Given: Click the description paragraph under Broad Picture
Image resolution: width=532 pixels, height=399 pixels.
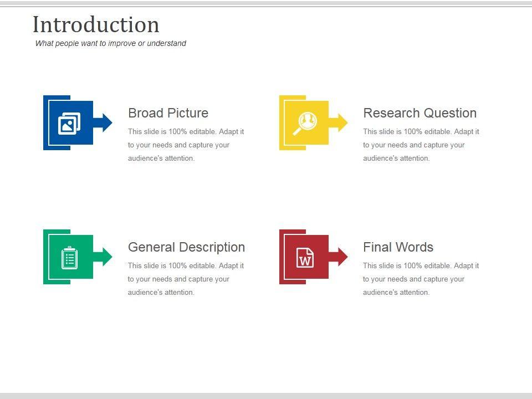Looking at the screenshot, I should click(186, 145).
